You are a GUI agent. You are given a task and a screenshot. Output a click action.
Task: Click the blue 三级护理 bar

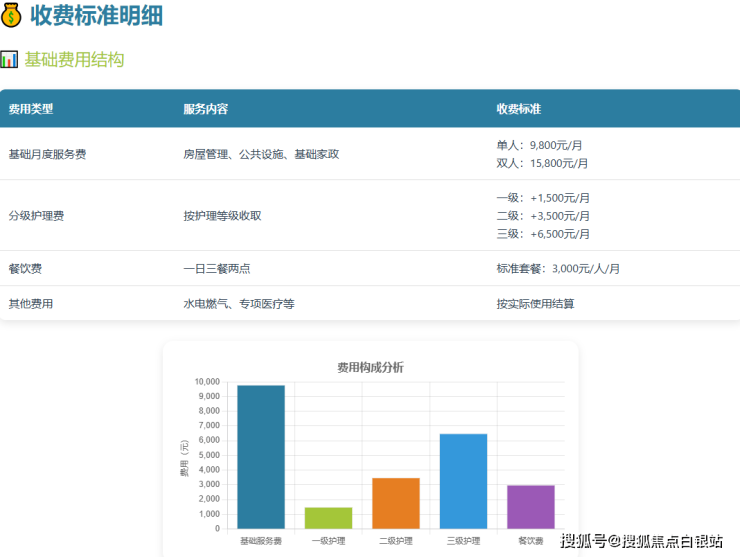point(463,481)
